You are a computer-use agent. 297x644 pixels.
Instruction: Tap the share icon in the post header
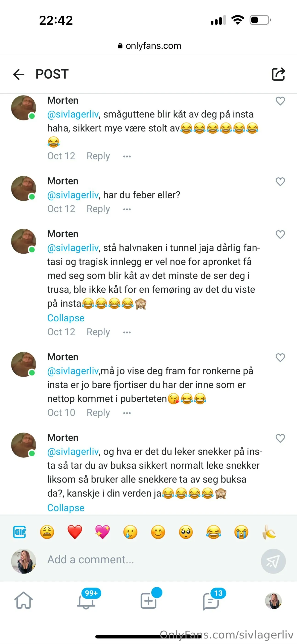tap(278, 74)
